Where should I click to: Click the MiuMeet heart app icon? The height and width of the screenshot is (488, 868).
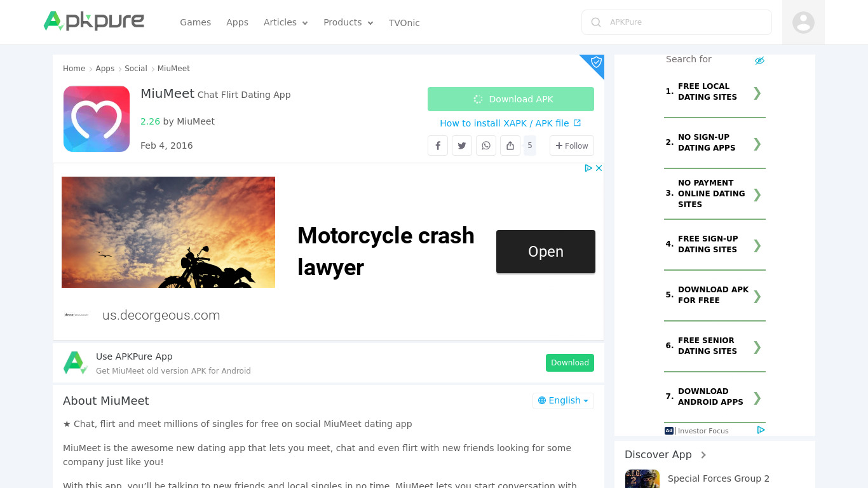[97, 119]
